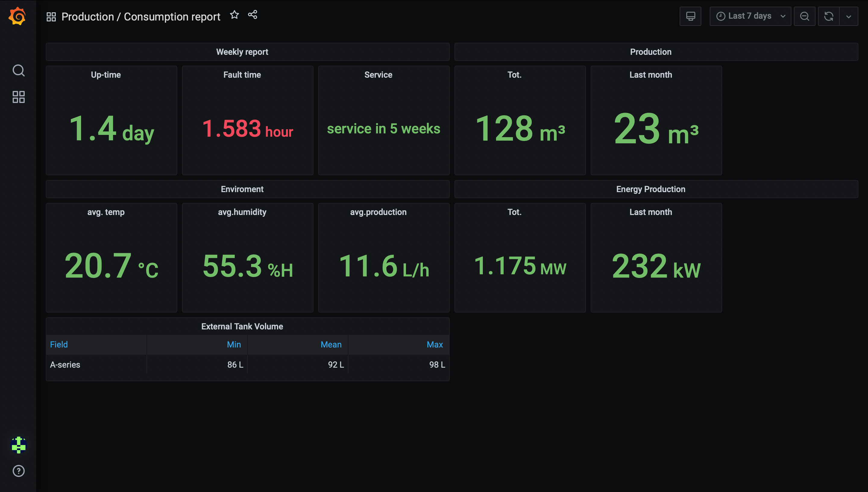Open the Production panel header

(651, 52)
